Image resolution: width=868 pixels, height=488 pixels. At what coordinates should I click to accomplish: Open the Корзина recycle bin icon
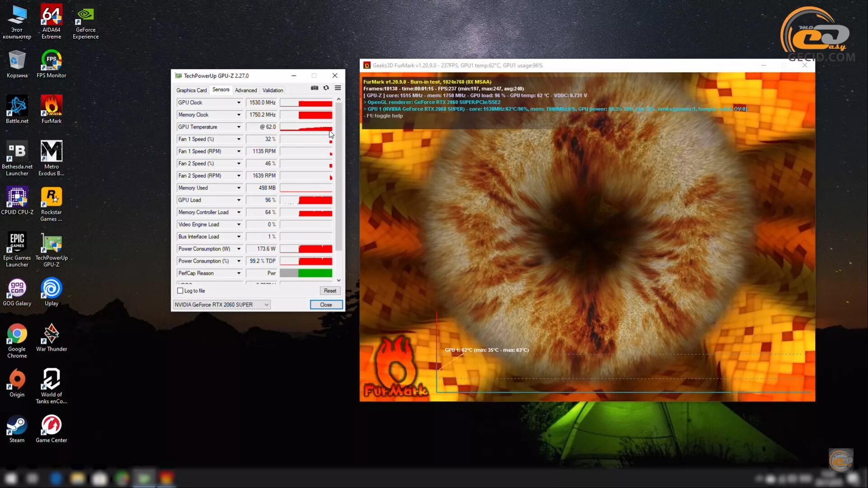tap(17, 64)
